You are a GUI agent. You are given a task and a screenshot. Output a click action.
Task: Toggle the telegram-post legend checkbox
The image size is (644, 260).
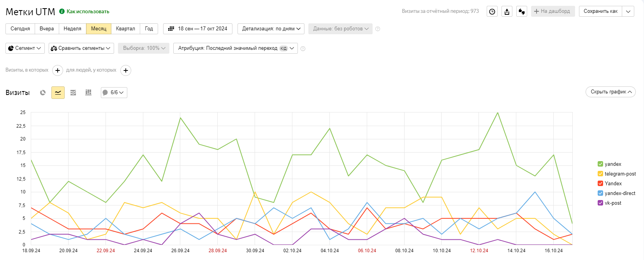(x=600, y=174)
